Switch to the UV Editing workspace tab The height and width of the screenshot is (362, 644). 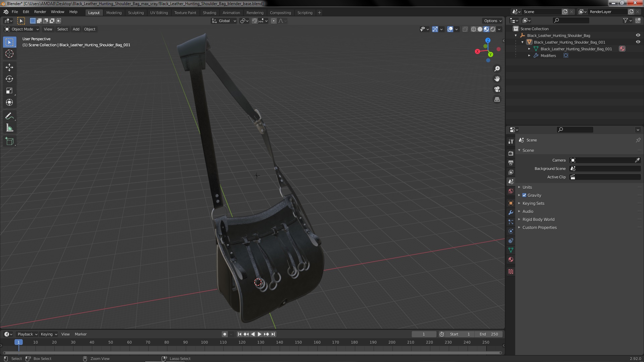[x=159, y=13]
